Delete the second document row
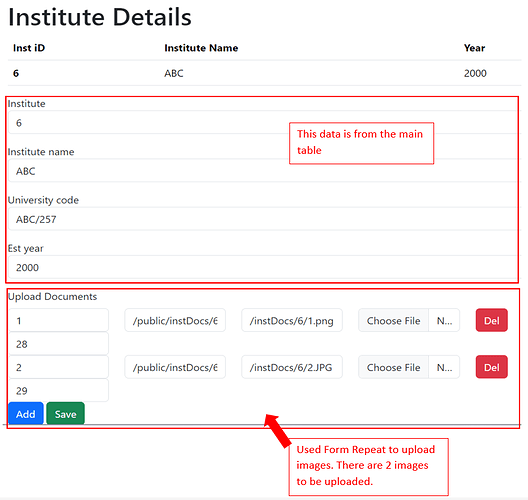This screenshot has height=500, width=528. tap(491, 367)
